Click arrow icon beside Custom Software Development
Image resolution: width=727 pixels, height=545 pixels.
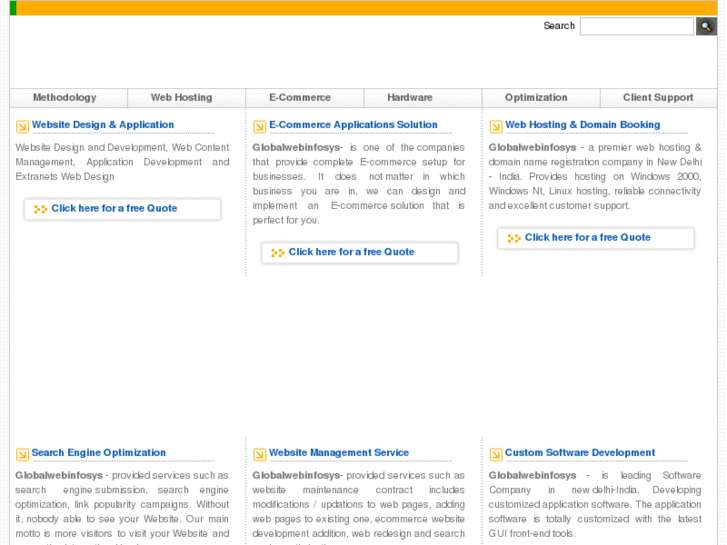coord(496,454)
